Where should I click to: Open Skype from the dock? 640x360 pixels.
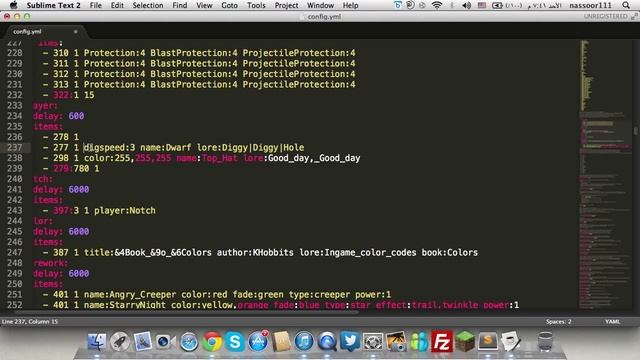tap(235, 341)
